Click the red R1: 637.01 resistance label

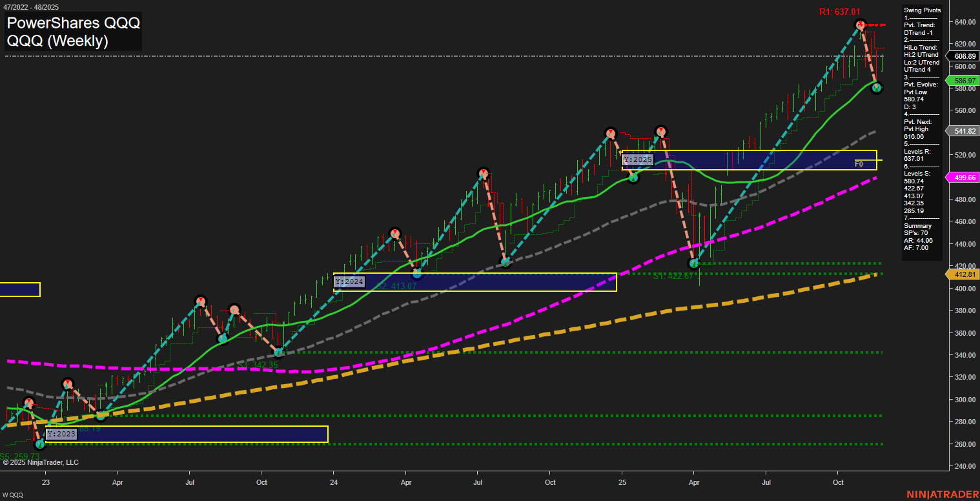click(840, 12)
